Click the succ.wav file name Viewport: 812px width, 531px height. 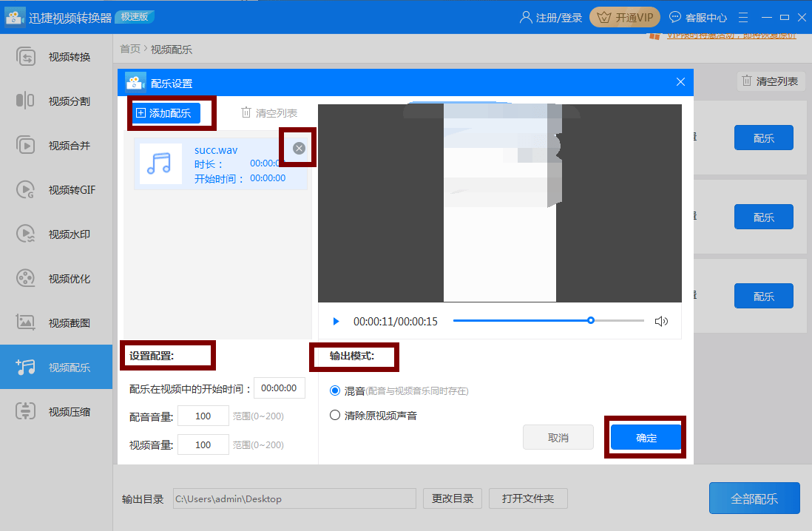click(x=216, y=150)
